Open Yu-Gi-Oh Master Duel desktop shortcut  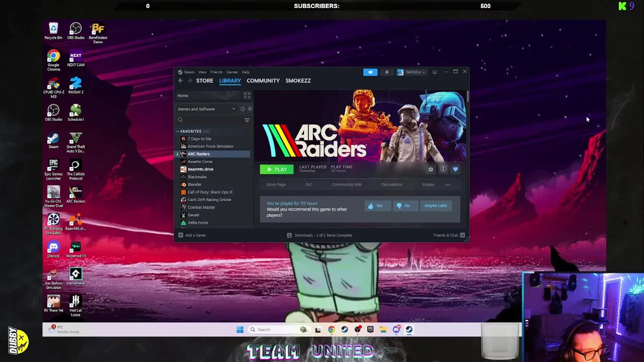pos(53,197)
